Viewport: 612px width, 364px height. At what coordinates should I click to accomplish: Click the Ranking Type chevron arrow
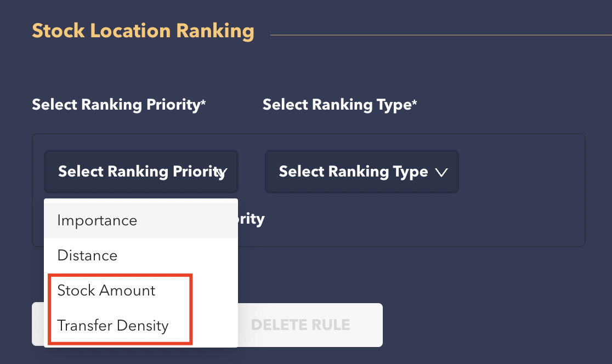[441, 172]
